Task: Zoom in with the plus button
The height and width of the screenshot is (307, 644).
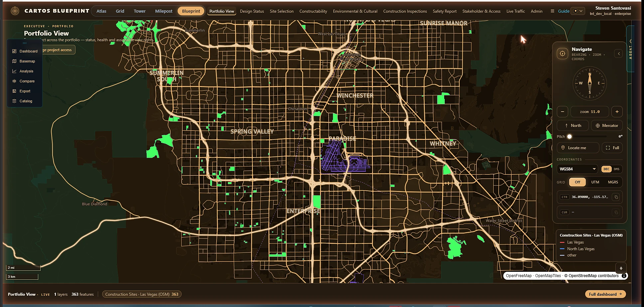Action: click(617, 112)
